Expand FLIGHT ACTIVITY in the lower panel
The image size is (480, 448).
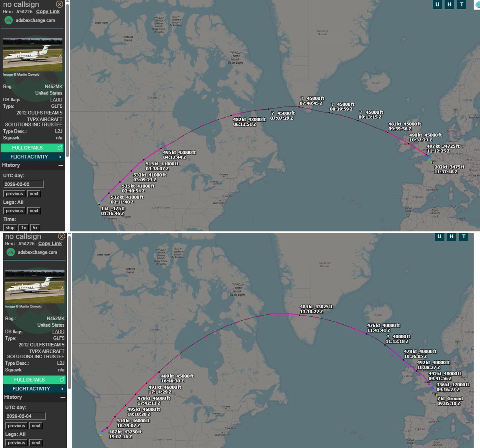pos(34,389)
